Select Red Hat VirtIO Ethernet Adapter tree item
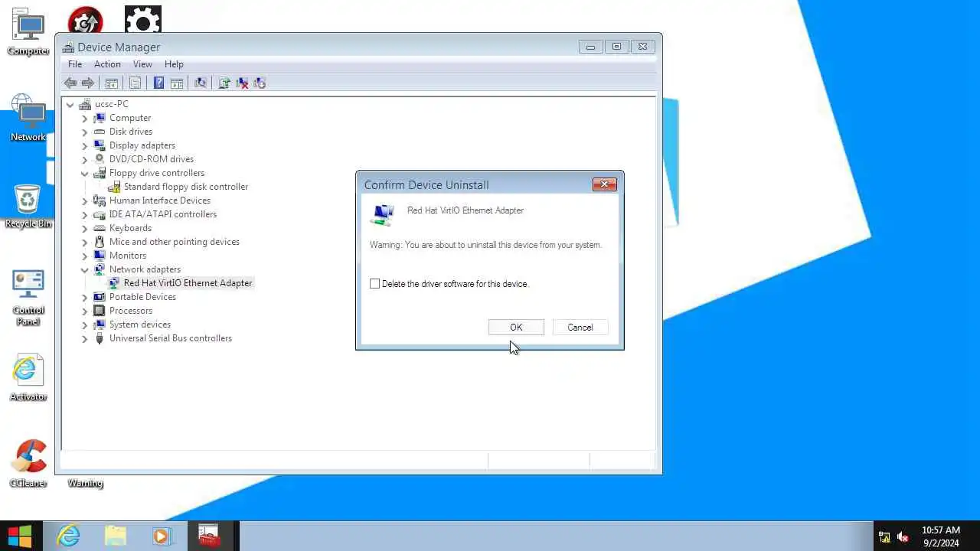This screenshot has width=980, height=551. [x=188, y=283]
